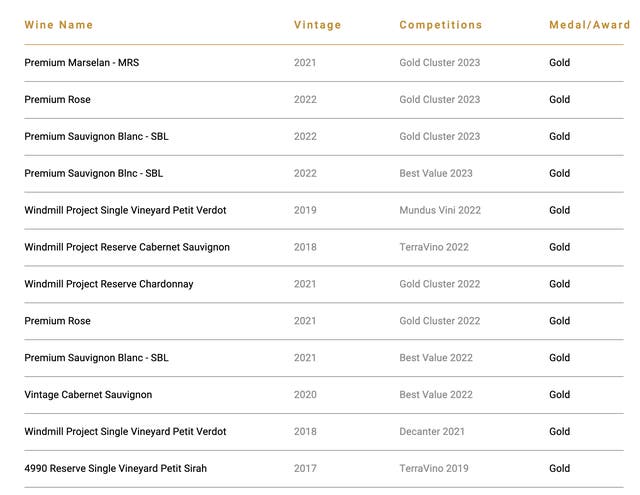Select the Premium Marselan - MRS wine name
640x495 pixels.
(x=82, y=63)
